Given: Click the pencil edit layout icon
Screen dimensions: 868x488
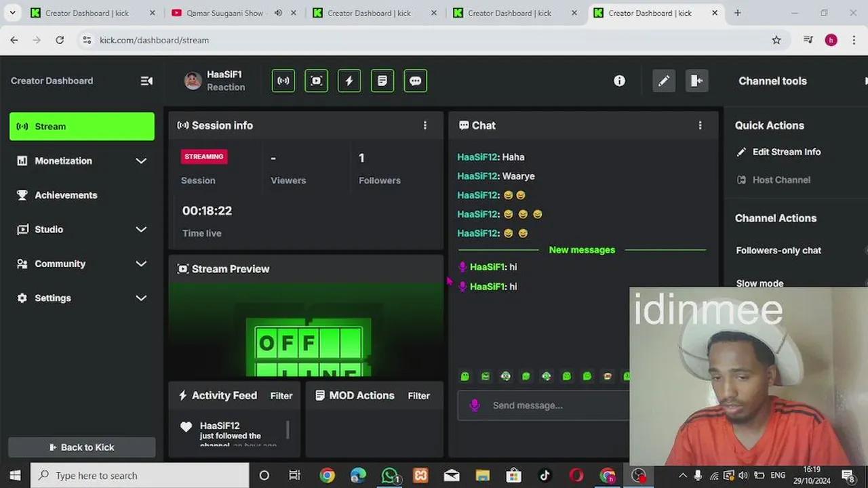Looking at the screenshot, I should [664, 81].
